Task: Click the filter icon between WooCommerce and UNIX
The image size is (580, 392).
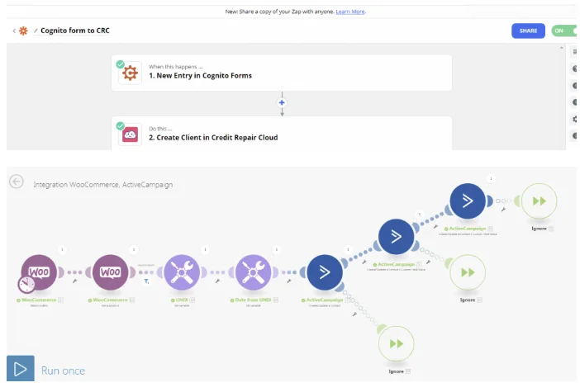Action: point(146,281)
